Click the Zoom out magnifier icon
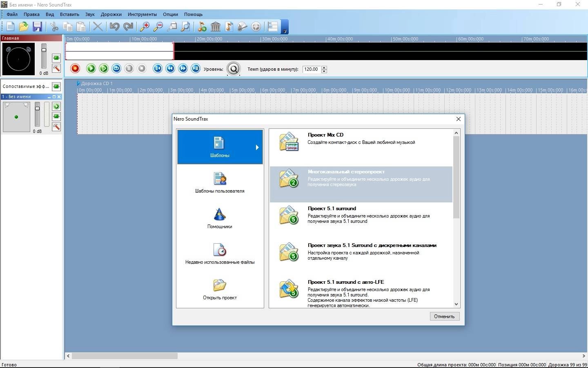 tap(158, 27)
